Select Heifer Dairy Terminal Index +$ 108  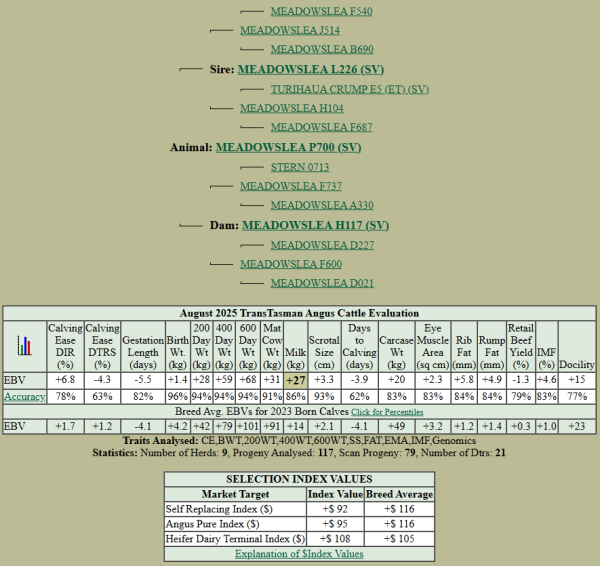(x=335, y=539)
